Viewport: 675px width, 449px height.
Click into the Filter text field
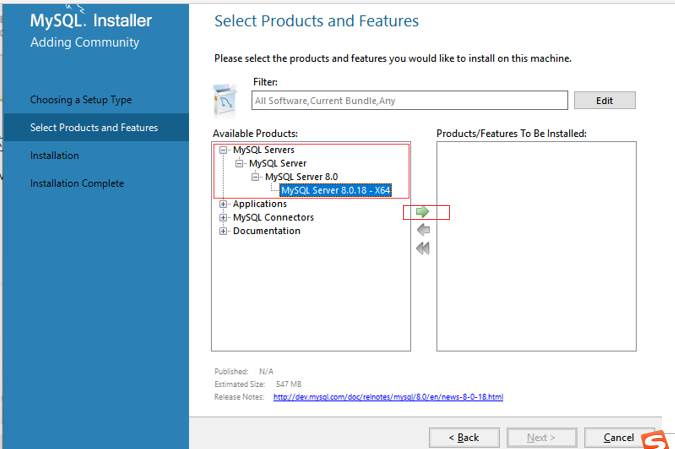pyautogui.click(x=409, y=100)
